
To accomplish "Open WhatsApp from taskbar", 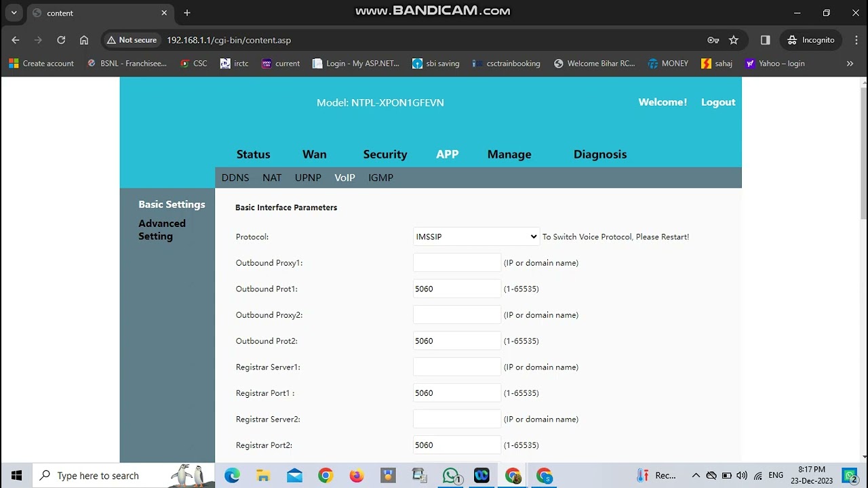I will click(451, 476).
